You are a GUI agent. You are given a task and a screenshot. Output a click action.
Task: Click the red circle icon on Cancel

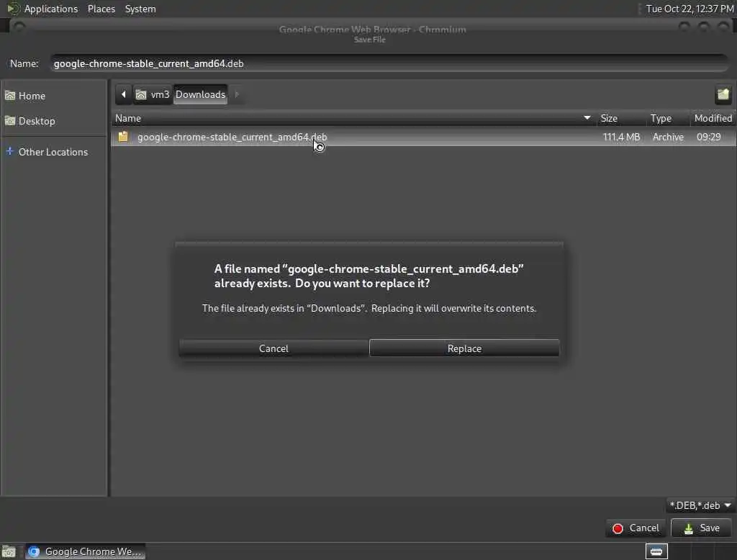coord(618,528)
